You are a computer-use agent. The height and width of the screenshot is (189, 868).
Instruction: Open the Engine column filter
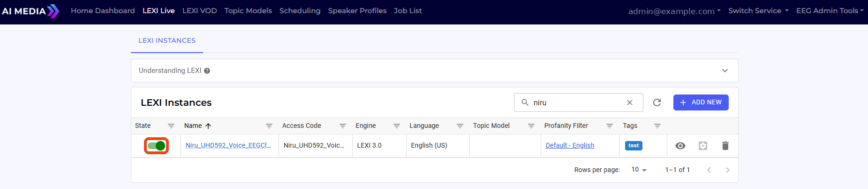(x=397, y=126)
